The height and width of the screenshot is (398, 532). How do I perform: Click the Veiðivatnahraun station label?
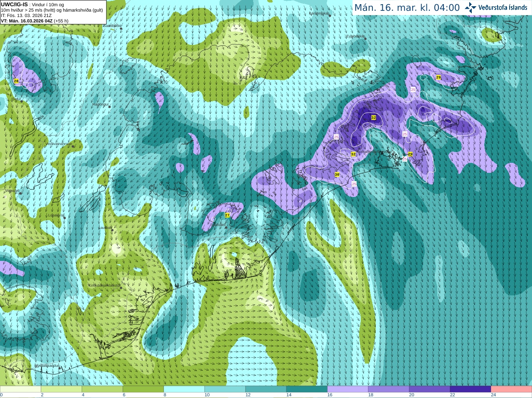[x=59, y=143]
